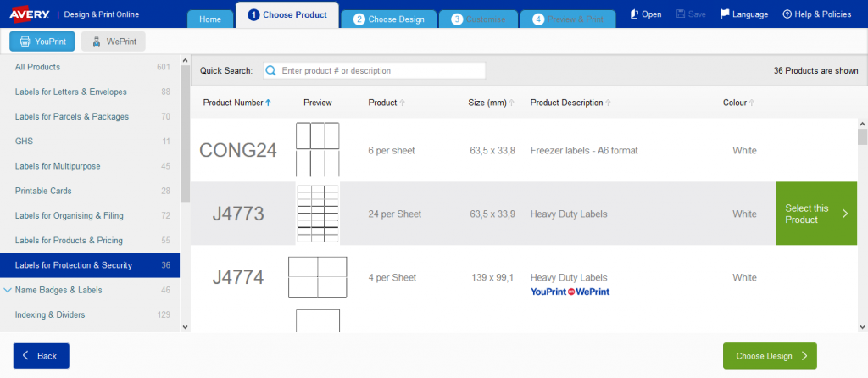
Task: Sort by Product Description arrow
Action: (x=609, y=103)
